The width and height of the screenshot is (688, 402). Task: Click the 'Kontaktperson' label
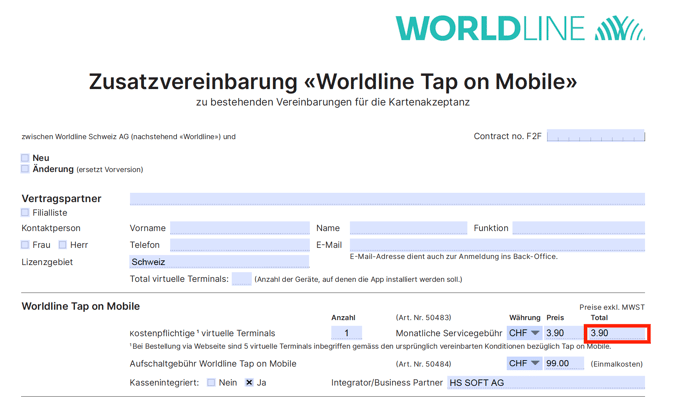pyautogui.click(x=51, y=228)
